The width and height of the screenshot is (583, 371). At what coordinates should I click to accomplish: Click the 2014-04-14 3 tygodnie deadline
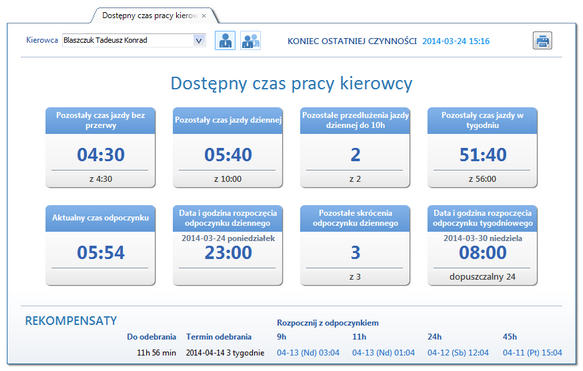point(225,352)
